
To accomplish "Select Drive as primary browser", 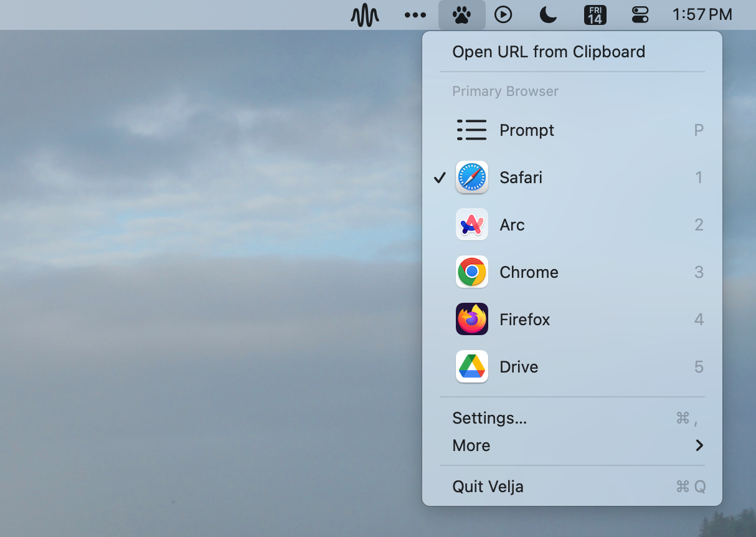I will 572,367.
